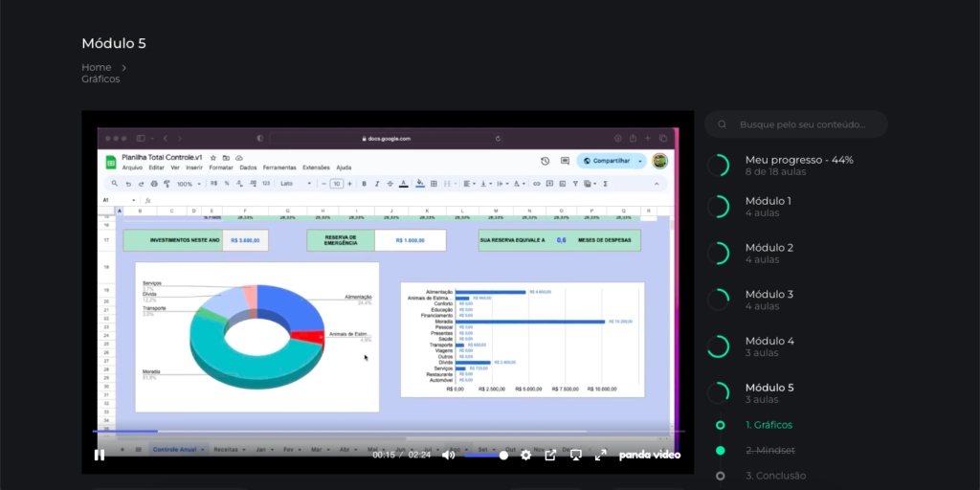Click the AirPlay cast icon
980x490 pixels.
coord(576,455)
